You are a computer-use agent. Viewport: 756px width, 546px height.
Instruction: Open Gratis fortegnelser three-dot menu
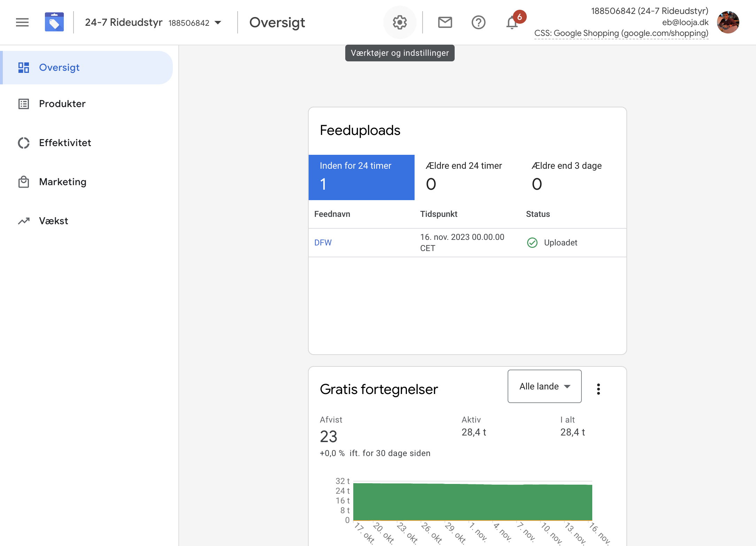point(598,389)
